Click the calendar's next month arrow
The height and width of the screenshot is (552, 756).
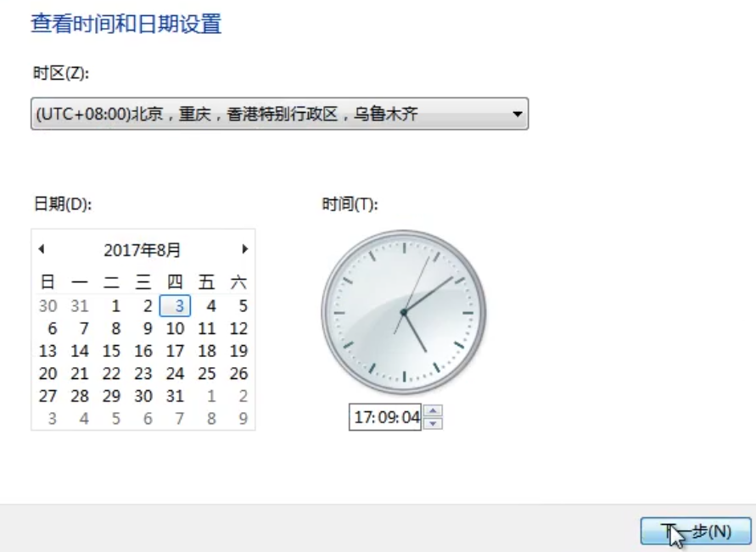coord(244,248)
